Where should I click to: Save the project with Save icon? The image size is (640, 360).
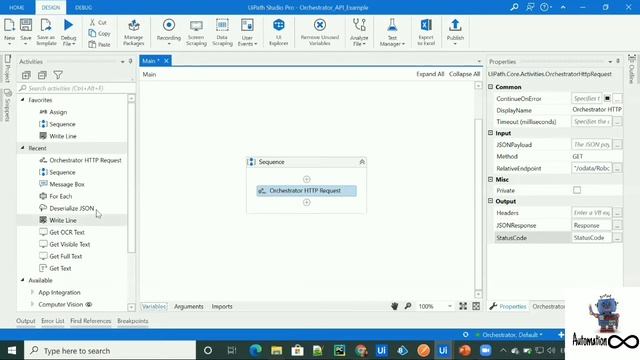[x=26, y=25]
